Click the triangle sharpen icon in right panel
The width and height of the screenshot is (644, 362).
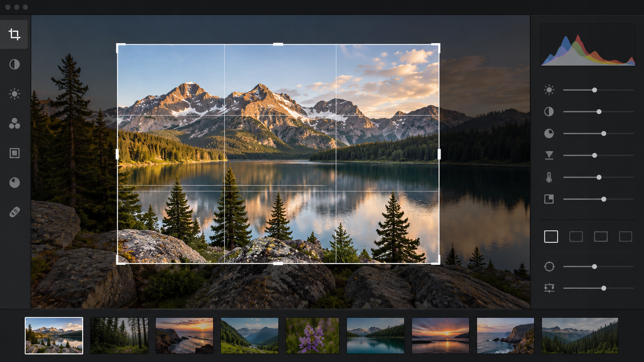coord(549,155)
